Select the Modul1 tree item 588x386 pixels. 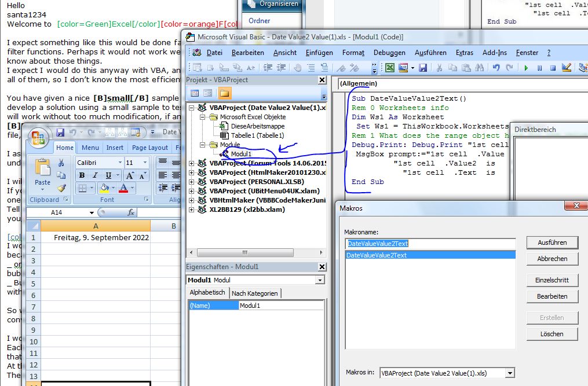[241, 154]
